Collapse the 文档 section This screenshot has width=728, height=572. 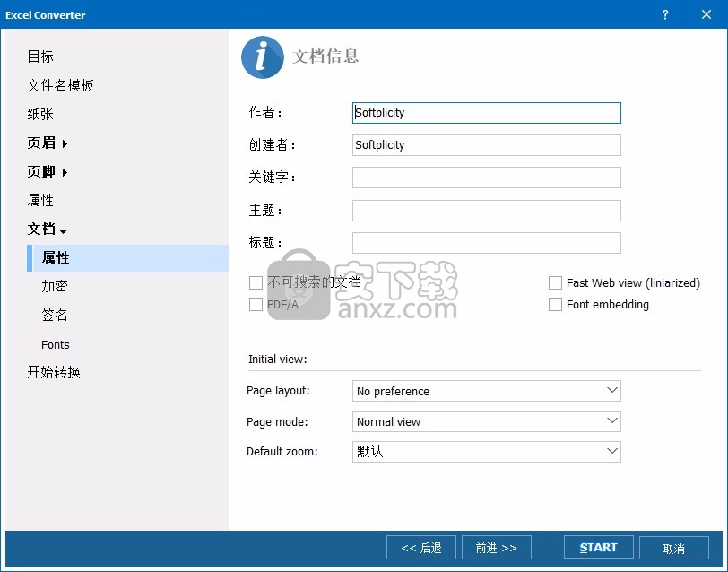(x=64, y=230)
